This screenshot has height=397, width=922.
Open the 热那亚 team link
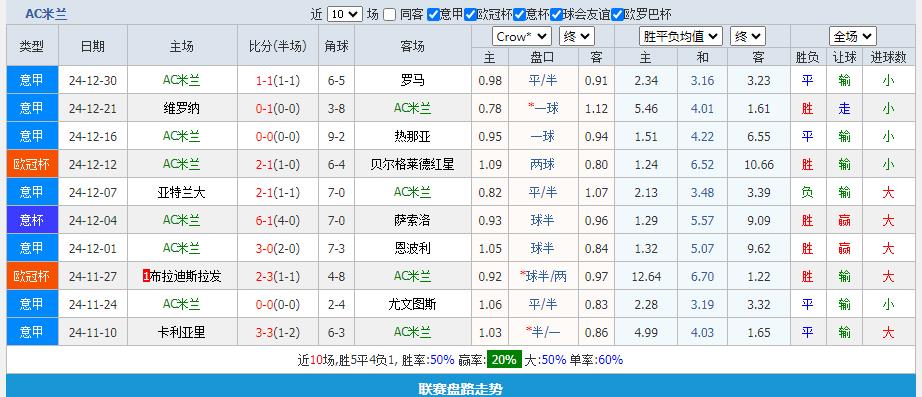click(x=413, y=136)
